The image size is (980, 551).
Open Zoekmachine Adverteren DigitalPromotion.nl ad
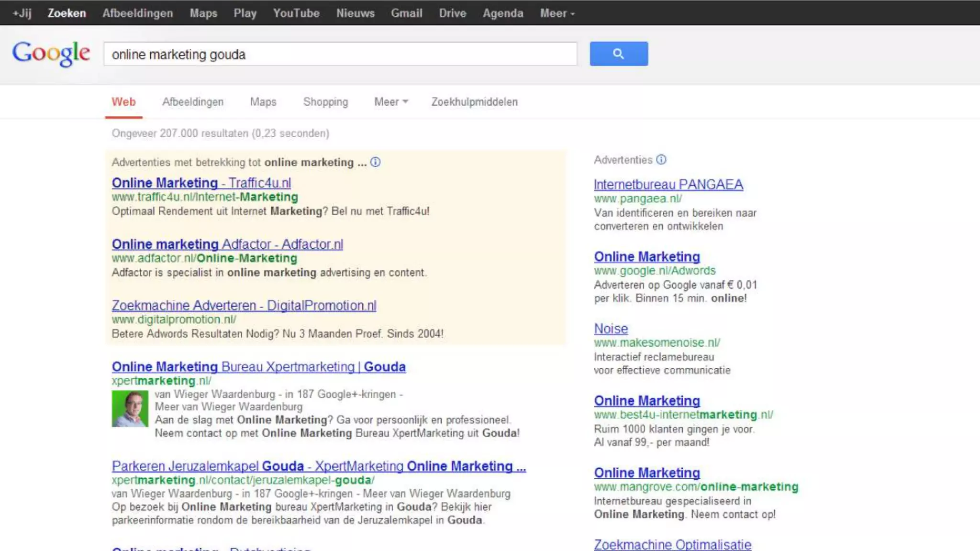click(244, 305)
